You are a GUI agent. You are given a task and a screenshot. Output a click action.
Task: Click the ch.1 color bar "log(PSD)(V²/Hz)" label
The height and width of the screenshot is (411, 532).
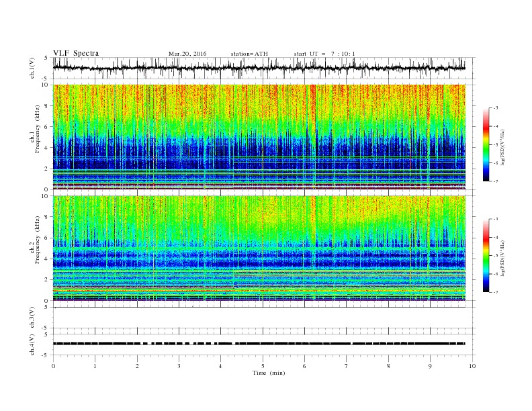coord(503,148)
